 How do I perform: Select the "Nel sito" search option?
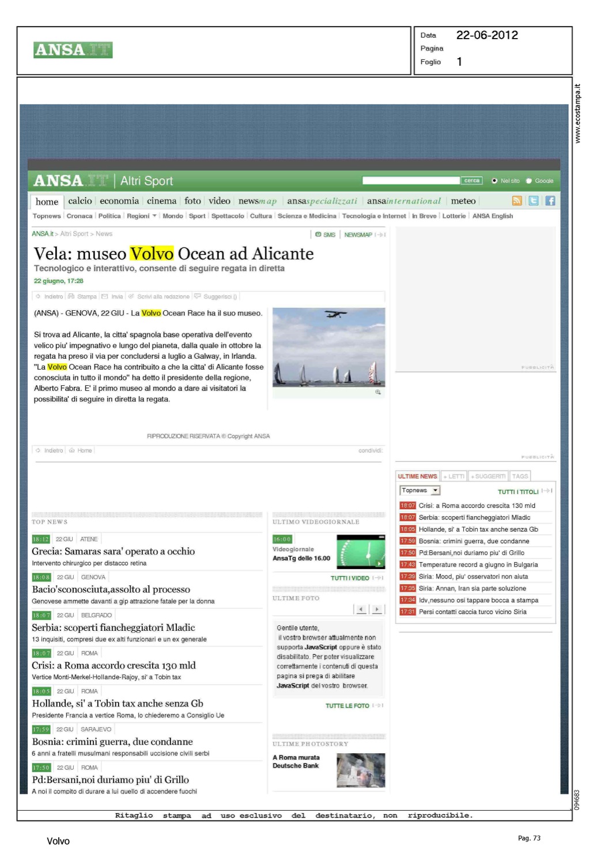(x=494, y=181)
